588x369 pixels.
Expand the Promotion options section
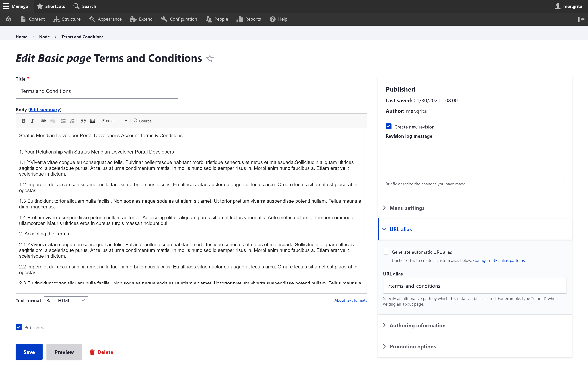click(412, 346)
